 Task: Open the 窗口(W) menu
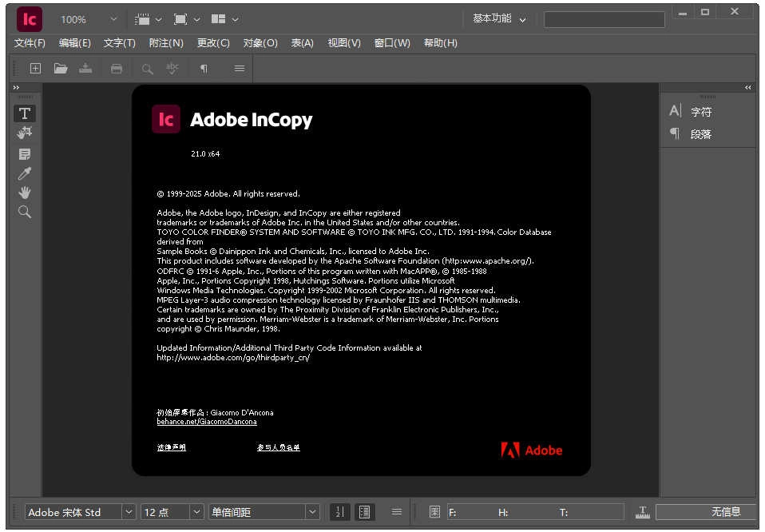point(392,43)
